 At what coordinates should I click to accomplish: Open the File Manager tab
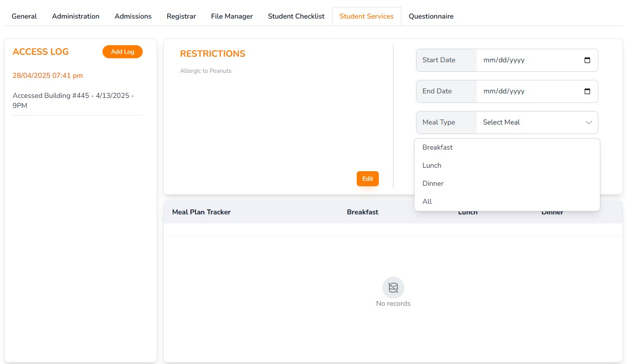232,16
